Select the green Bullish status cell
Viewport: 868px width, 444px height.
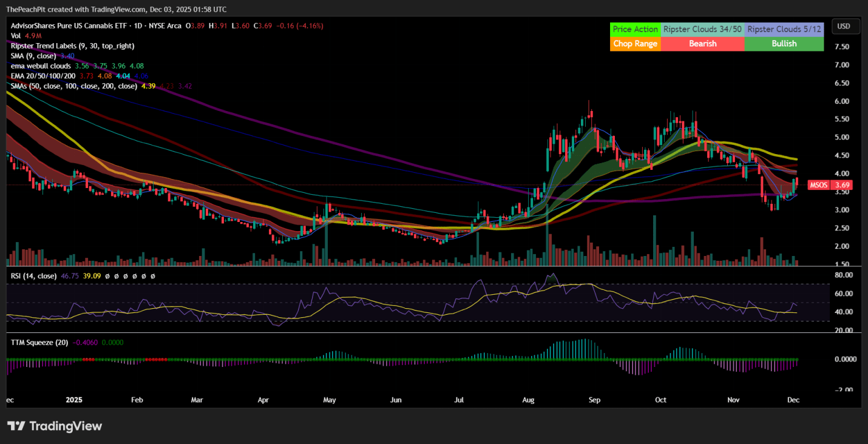pos(784,44)
